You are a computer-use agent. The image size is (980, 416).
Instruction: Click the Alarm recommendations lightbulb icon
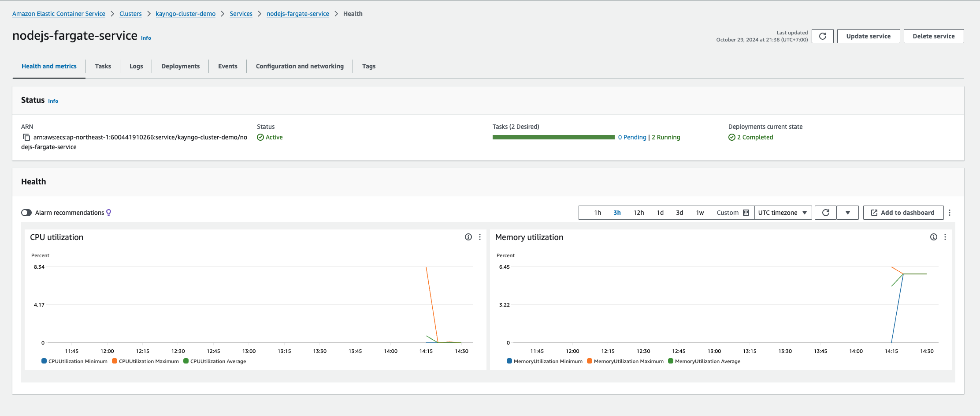point(109,213)
